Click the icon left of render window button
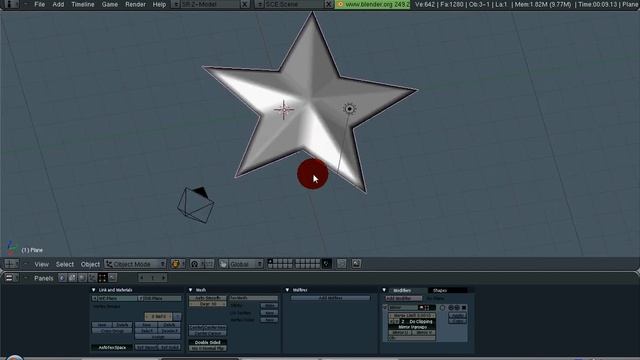This screenshot has width=640, height=360. [341, 264]
